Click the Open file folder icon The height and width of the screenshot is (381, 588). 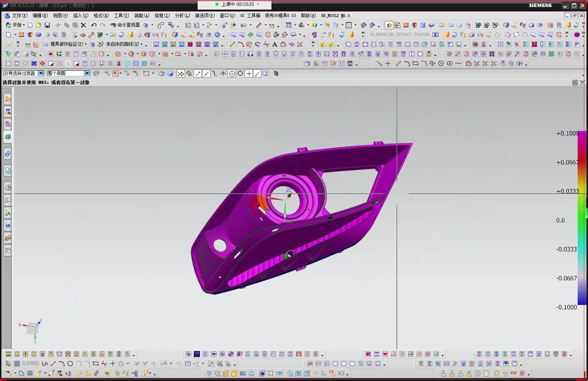click(38, 25)
